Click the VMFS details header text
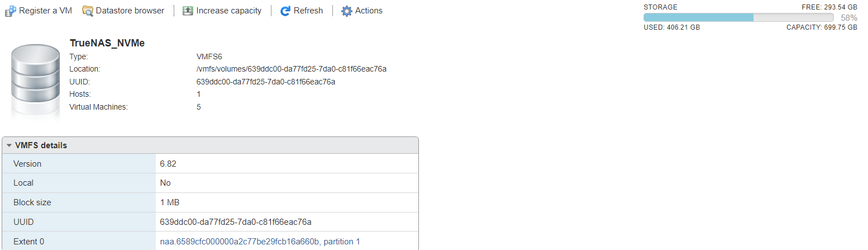The height and width of the screenshot is (250, 868). pyautogui.click(x=41, y=145)
